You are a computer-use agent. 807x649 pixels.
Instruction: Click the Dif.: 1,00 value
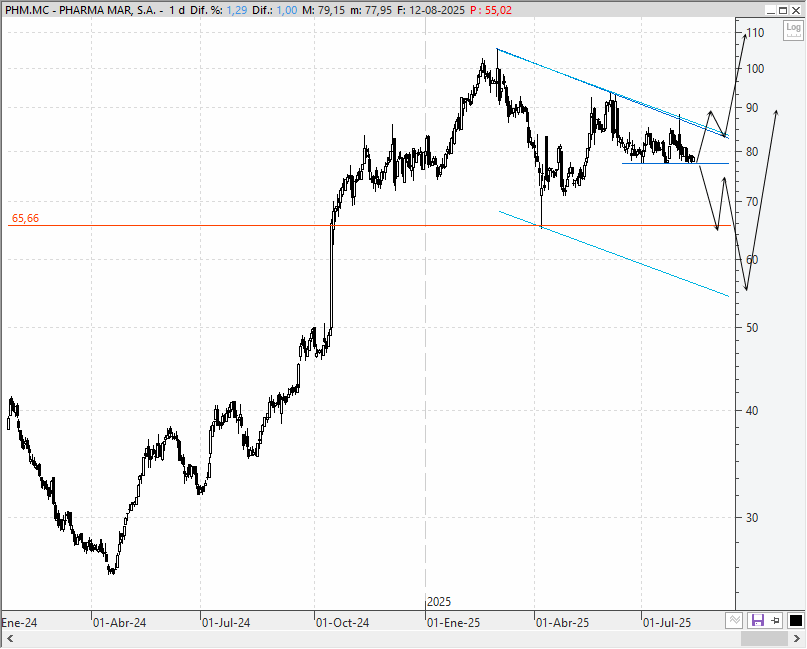274,10
